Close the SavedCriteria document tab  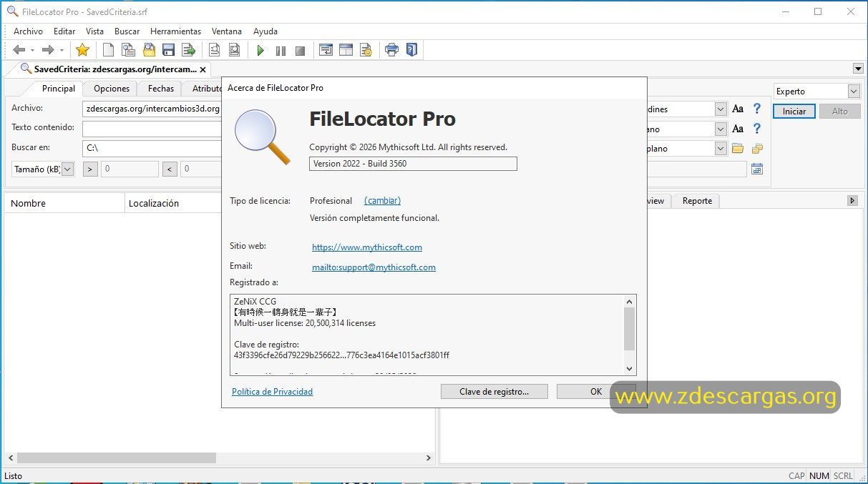pyautogui.click(x=203, y=69)
